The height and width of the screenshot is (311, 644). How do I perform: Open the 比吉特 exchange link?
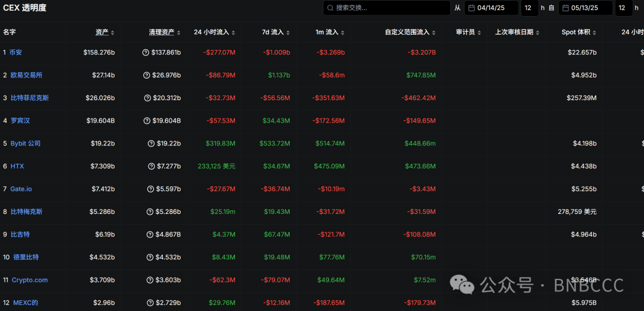click(x=20, y=235)
